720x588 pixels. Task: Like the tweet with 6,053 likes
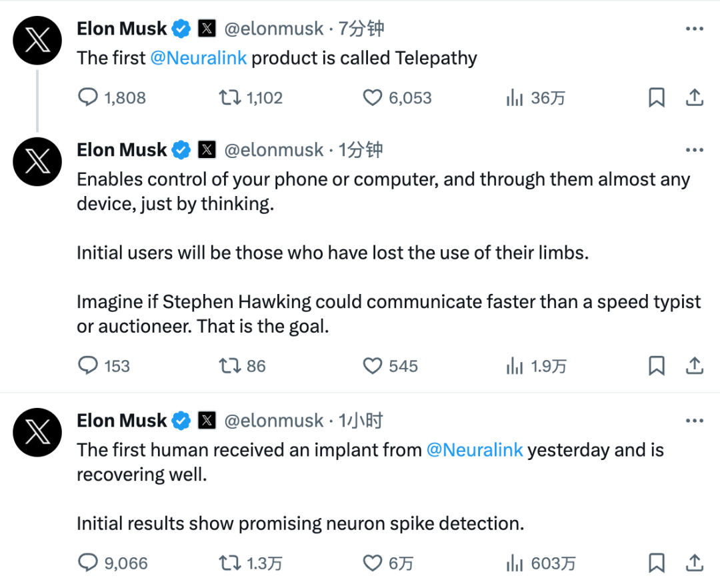tap(372, 98)
